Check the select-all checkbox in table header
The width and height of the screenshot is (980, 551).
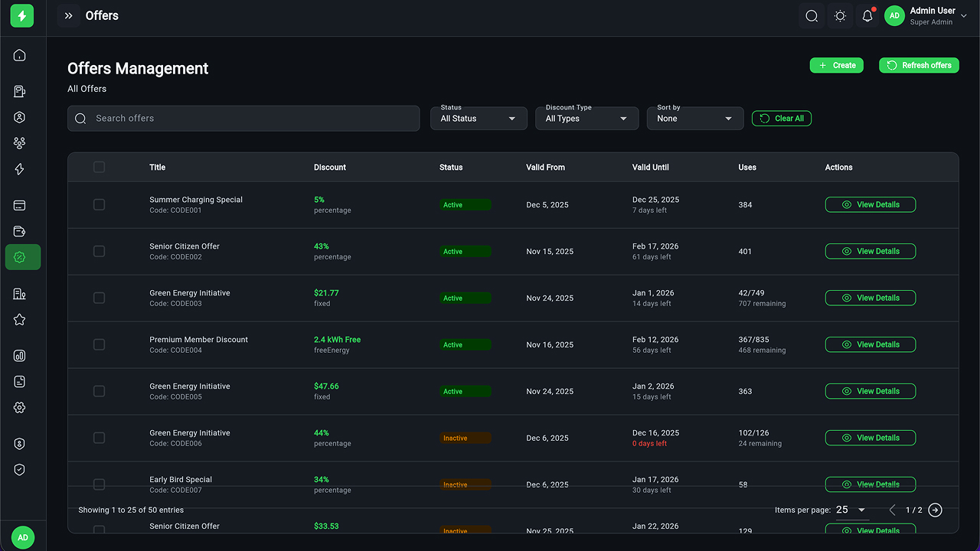(x=99, y=167)
